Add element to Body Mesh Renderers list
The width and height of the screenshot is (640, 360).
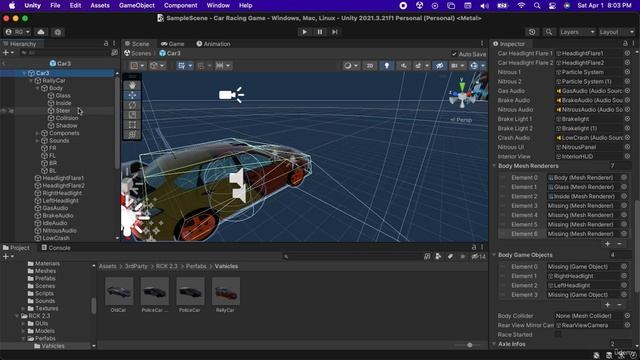click(x=607, y=244)
